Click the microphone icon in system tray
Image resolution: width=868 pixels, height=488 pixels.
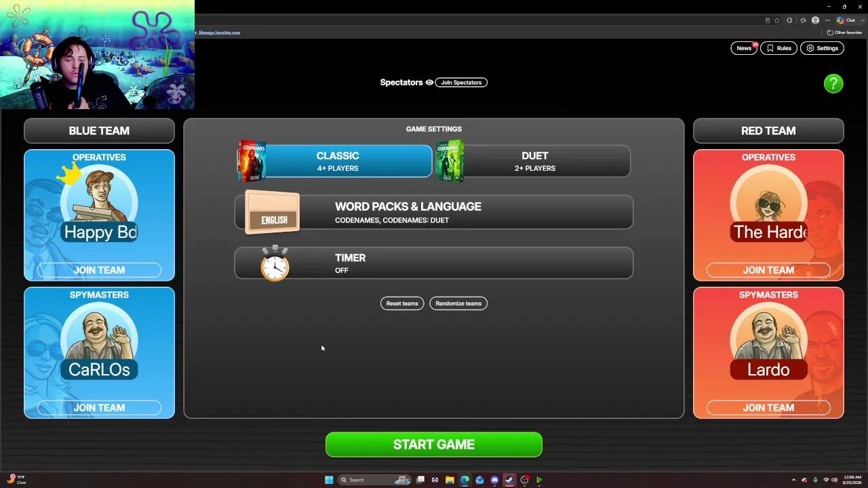pyautogui.click(x=815, y=480)
